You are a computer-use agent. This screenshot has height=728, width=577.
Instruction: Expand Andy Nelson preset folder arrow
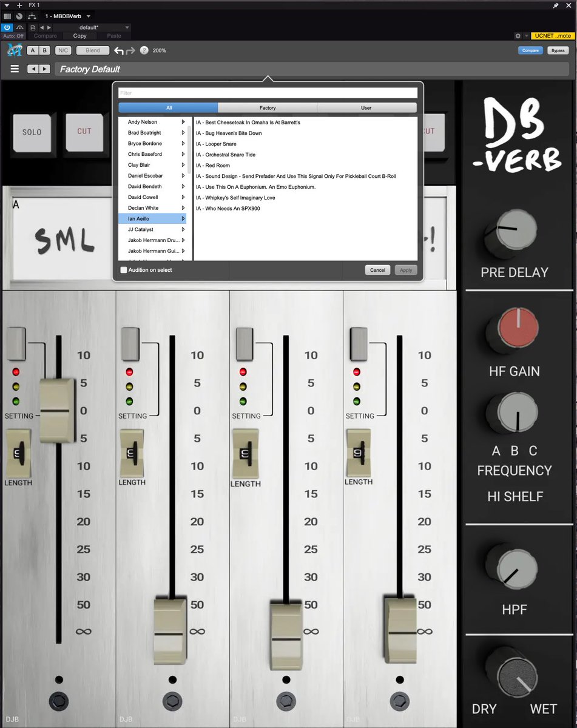coord(183,122)
